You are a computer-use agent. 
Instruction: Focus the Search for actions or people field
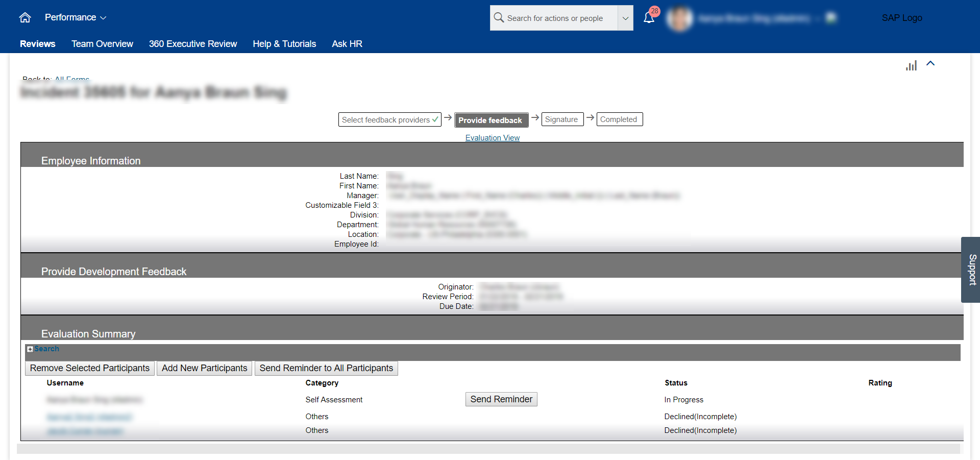tap(555, 18)
